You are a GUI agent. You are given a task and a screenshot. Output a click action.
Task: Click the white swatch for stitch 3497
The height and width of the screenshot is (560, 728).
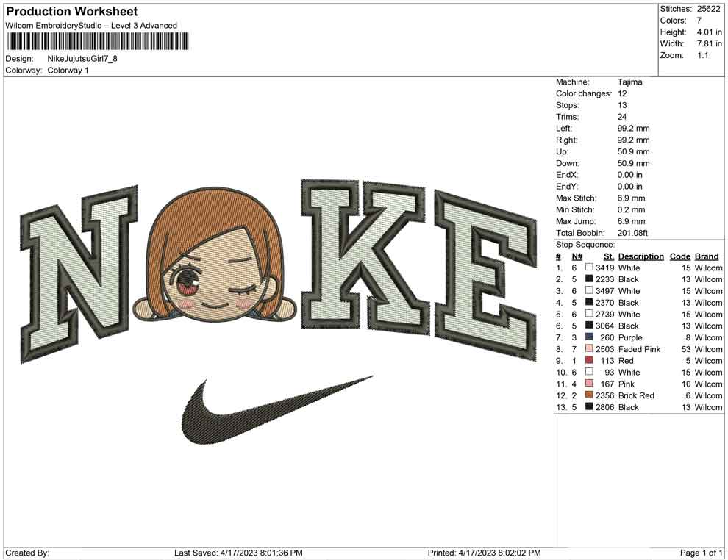tap(589, 290)
